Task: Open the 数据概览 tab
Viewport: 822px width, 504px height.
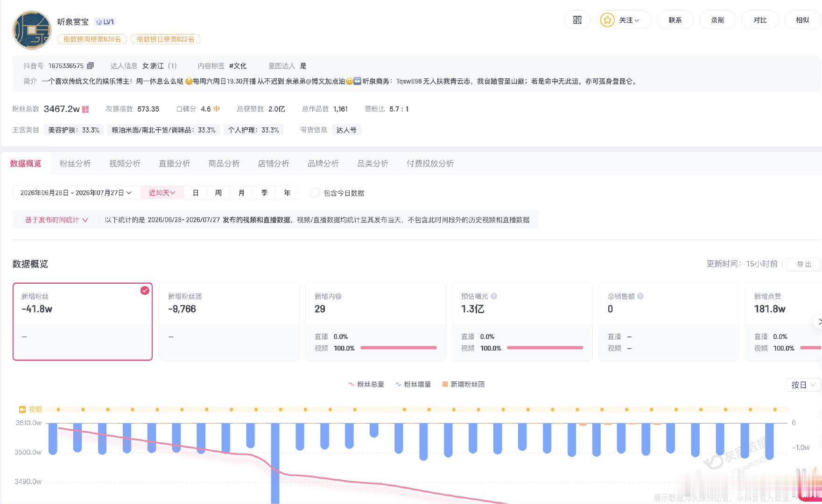Action: coord(26,163)
